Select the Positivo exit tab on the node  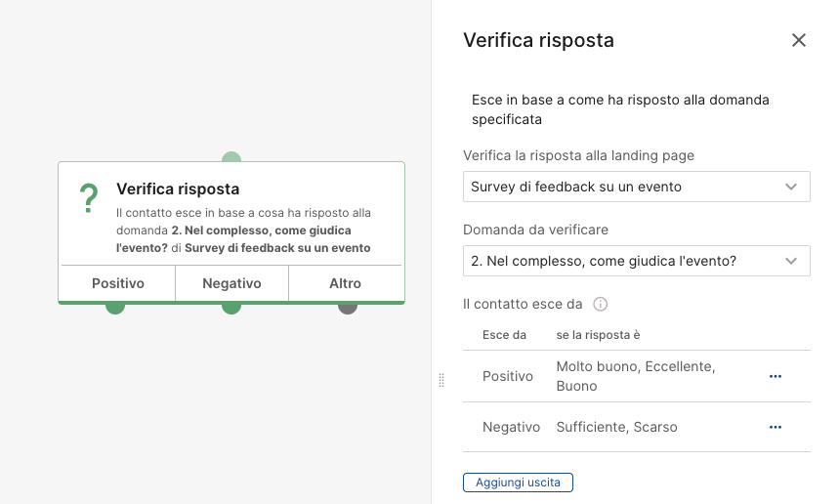[x=118, y=283]
